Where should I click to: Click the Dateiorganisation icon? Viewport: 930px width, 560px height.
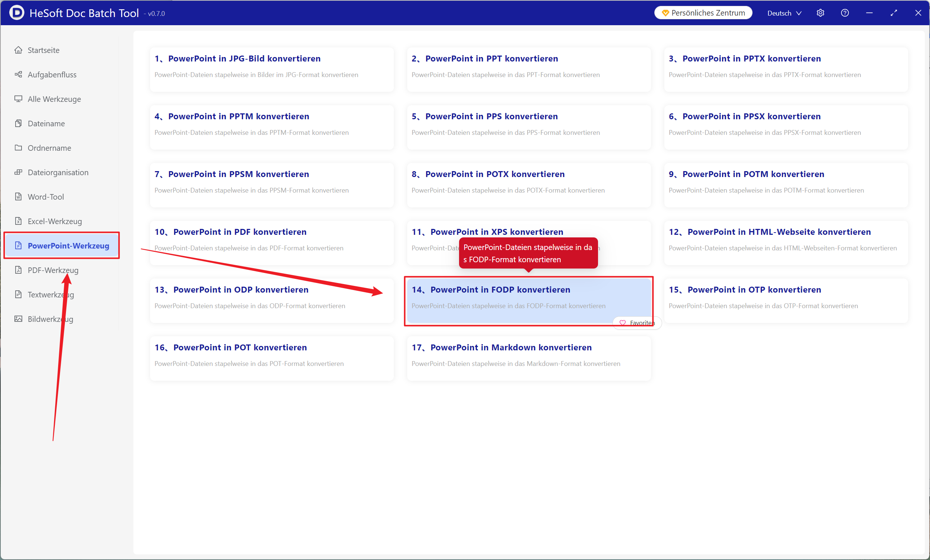coord(18,172)
